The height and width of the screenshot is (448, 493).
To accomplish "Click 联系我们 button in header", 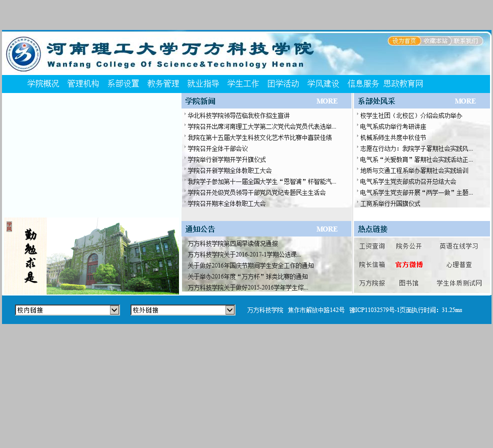I will pos(466,41).
